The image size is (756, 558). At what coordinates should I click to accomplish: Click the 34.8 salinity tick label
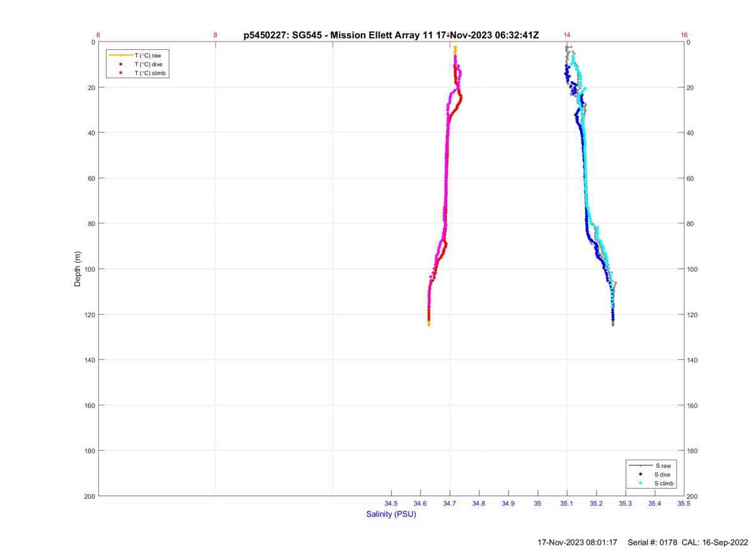tap(479, 503)
